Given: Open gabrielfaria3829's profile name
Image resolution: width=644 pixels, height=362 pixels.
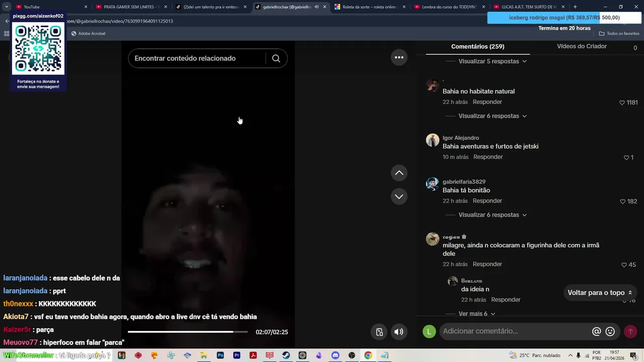Looking at the screenshot, I should click(464, 182).
